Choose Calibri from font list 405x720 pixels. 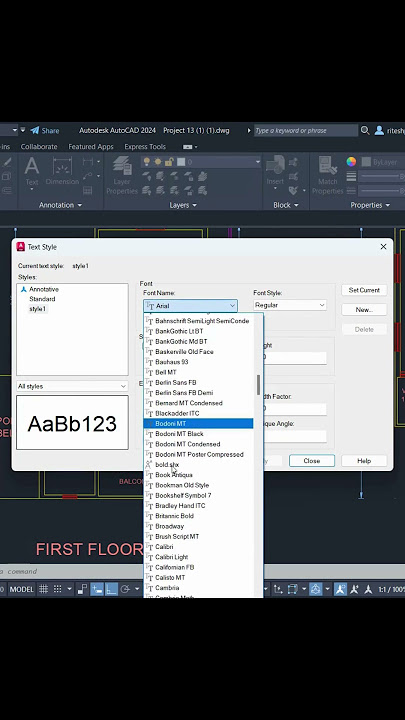pos(198,547)
